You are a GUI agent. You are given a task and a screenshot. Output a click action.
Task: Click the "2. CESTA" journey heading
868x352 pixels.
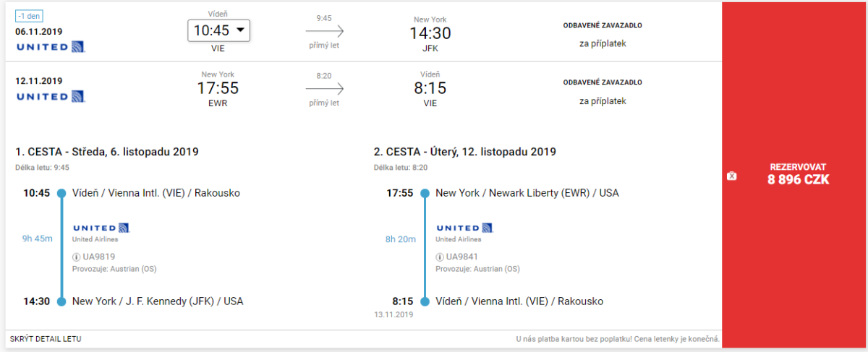464,152
